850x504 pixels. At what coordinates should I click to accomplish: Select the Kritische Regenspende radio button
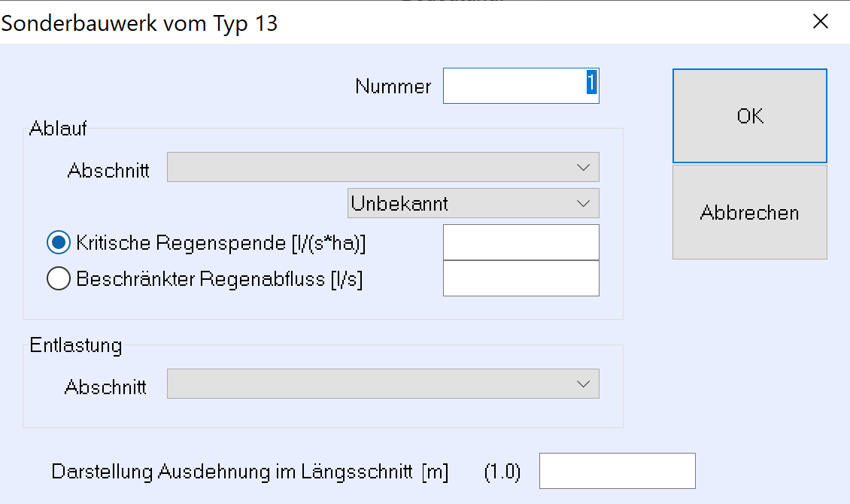tap(58, 243)
